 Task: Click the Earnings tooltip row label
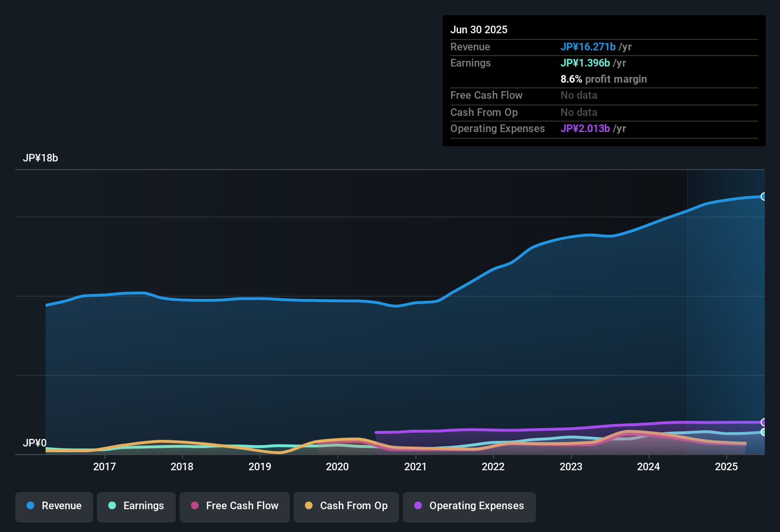[470, 63]
